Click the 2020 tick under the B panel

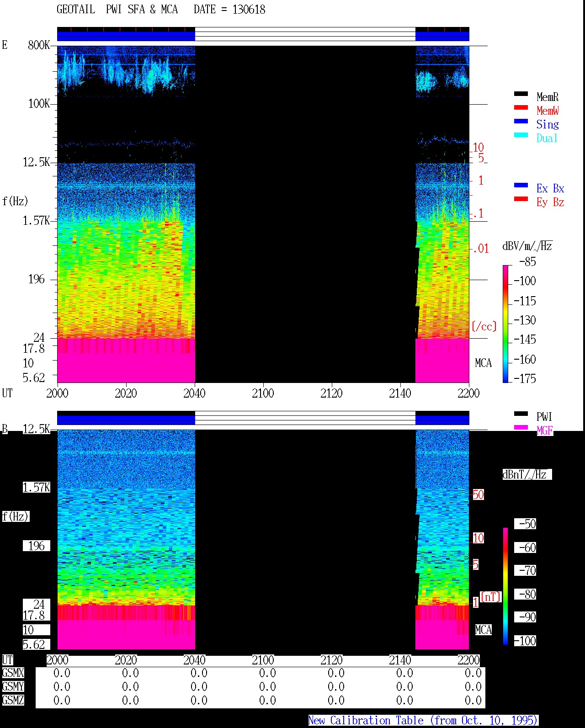126,660
